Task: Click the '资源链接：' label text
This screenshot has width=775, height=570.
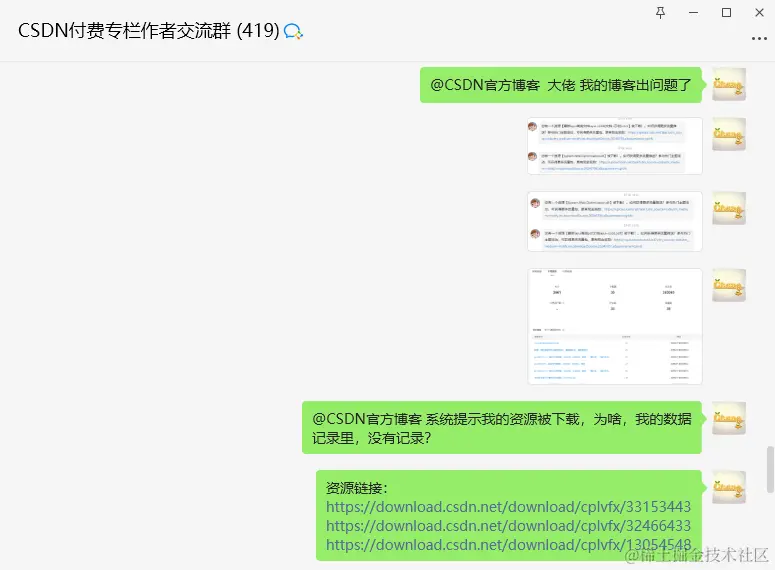Action: pos(357,488)
